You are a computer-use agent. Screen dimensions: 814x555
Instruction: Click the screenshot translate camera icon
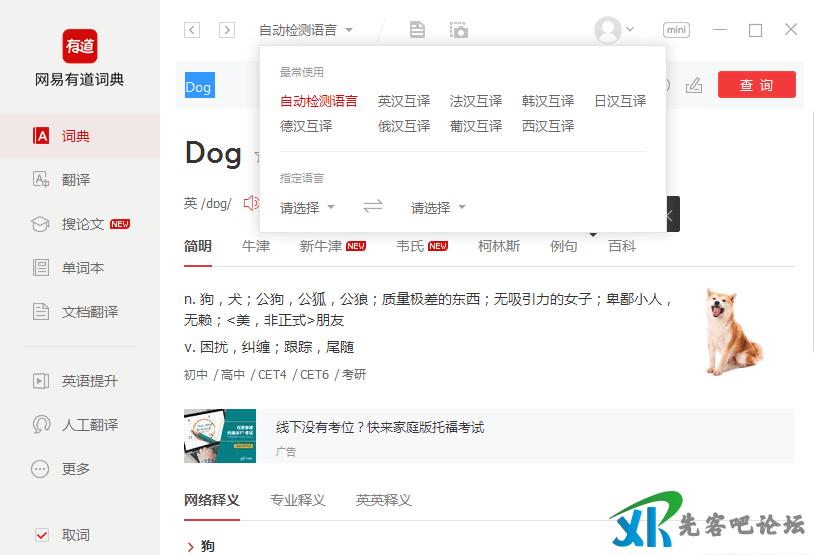[x=458, y=30]
